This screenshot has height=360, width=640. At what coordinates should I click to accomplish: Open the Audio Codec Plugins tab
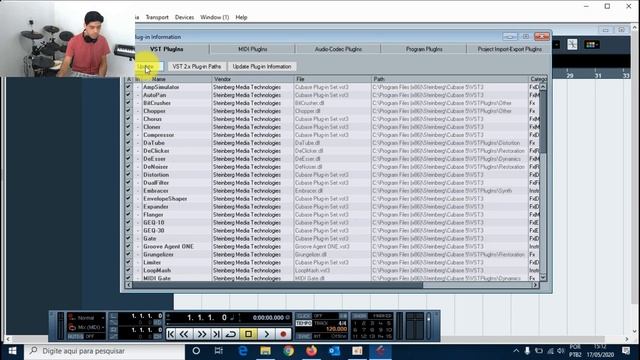click(338, 49)
